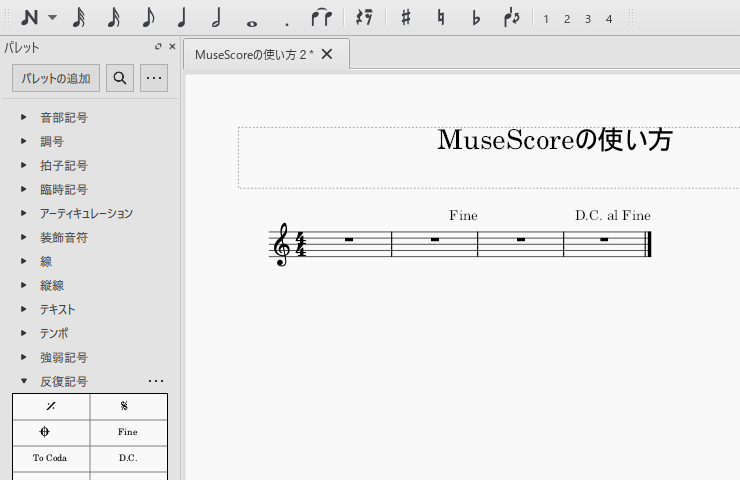The image size is (740, 480).
Task: Select the score title text
Action: (x=555, y=140)
